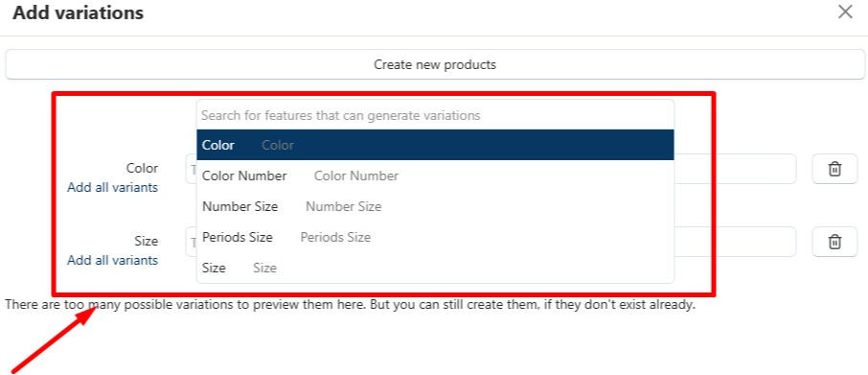Delete the Color variation row

pos(834,169)
